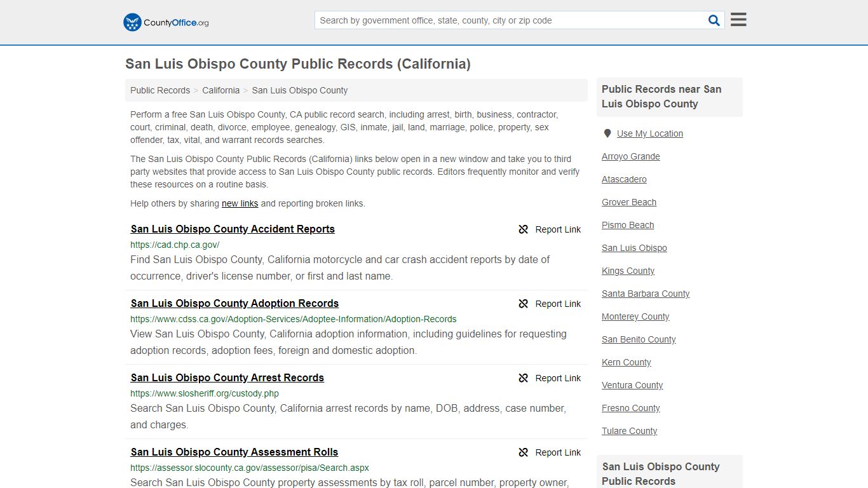This screenshot has width=868, height=488.
Task: Visit the assessor.slocounty.ca.gov URL
Action: 250,468
